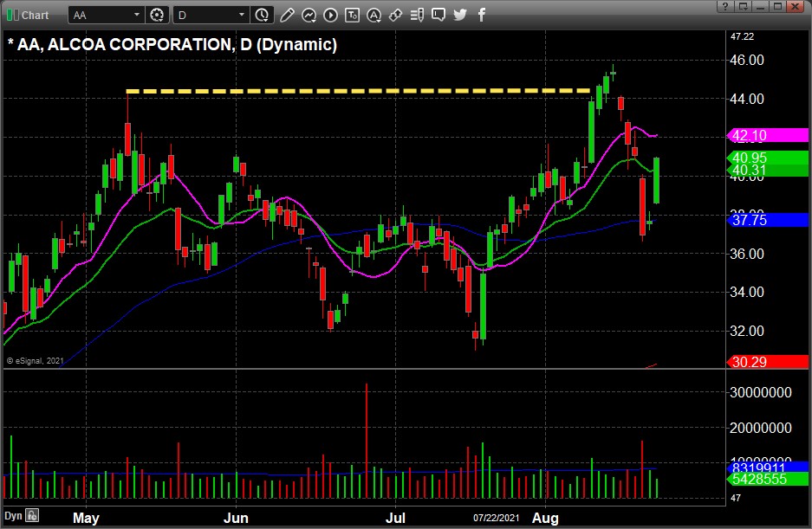The height and width of the screenshot is (529, 812).
Task: Click the 44.00 price axis value
Action: pos(746,99)
